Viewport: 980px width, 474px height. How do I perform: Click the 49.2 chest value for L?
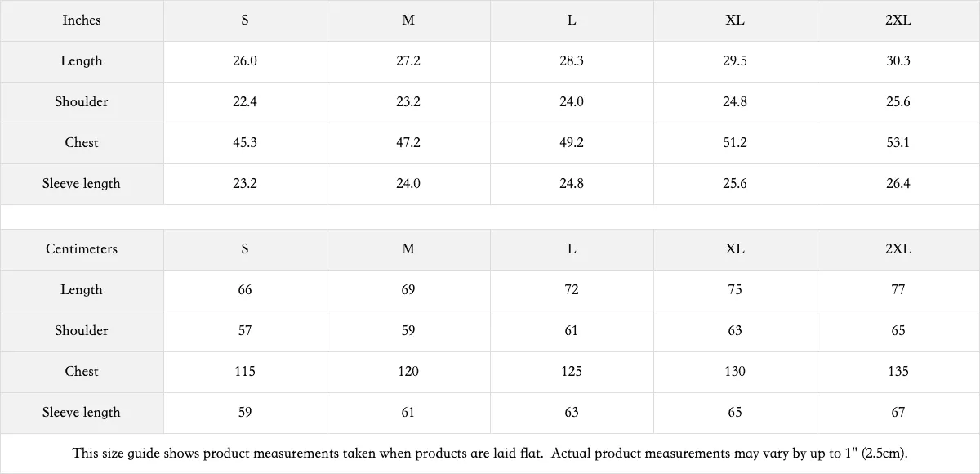coord(572,143)
